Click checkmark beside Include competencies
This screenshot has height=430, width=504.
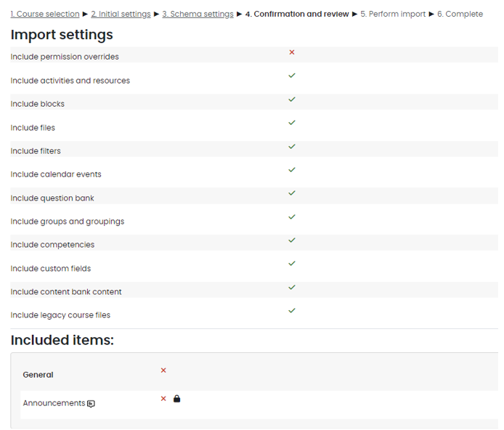pos(292,240)
